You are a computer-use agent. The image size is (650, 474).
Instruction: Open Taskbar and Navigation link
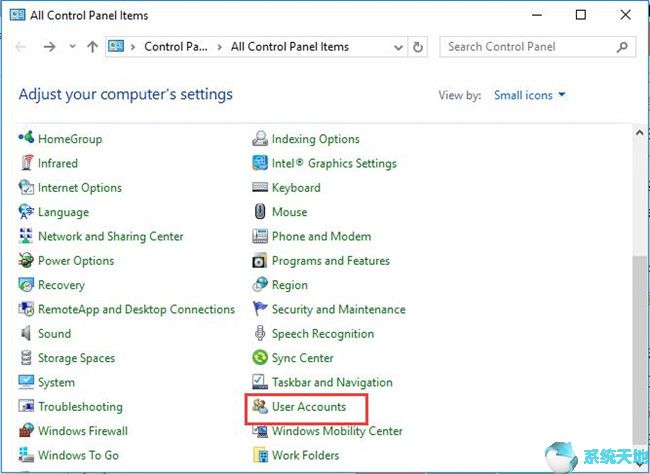click(x=332, y=382)
